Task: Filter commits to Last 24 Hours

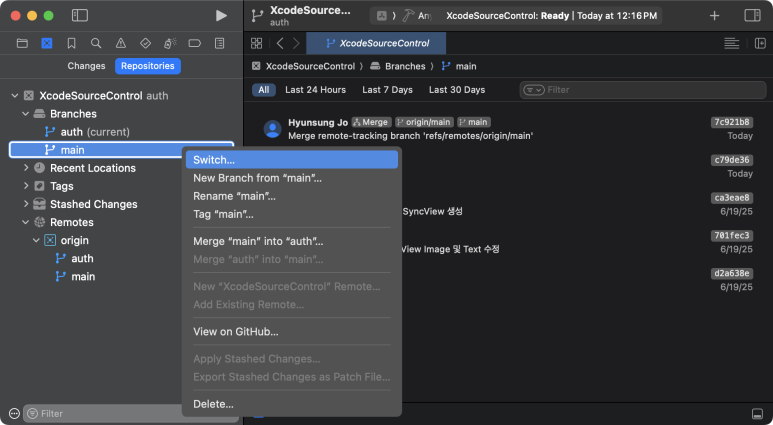Action: [x=316, y=90]
